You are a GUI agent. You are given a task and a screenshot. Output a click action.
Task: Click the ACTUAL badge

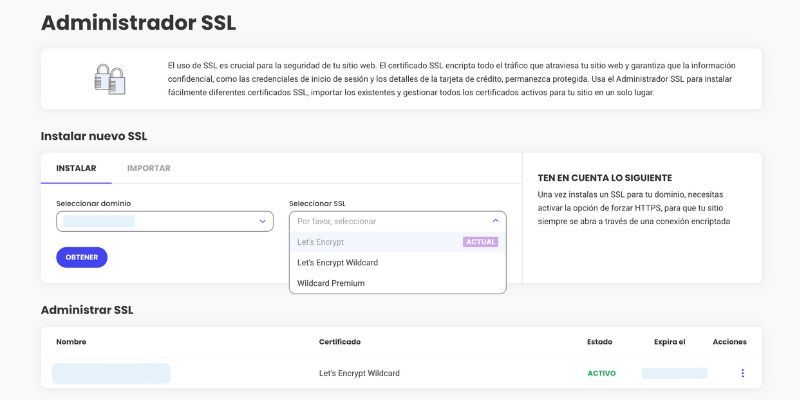click(480, 242)
